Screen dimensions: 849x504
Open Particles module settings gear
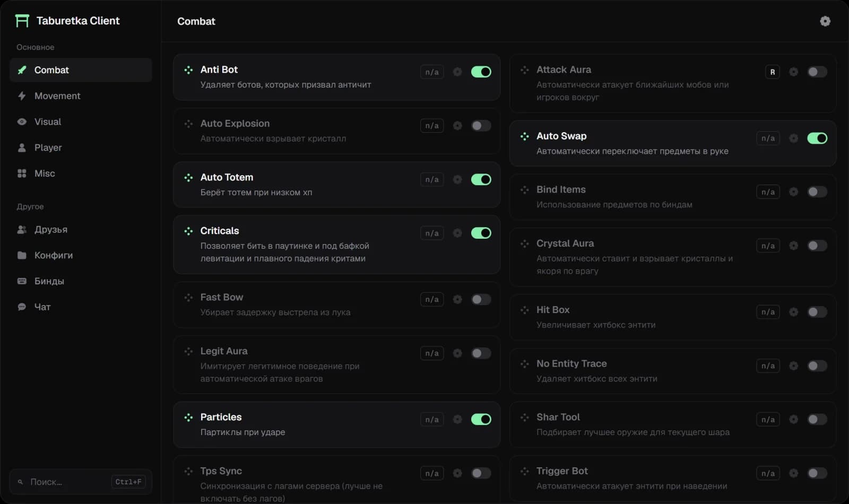(x=457, y=420)
